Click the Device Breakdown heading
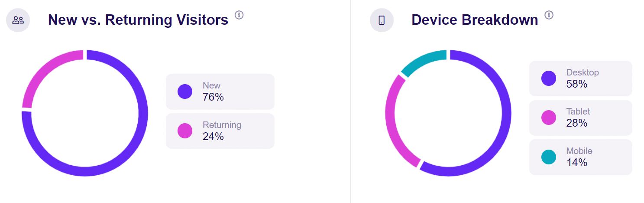Viewport: 644px width, 203px height. (475, 20)
